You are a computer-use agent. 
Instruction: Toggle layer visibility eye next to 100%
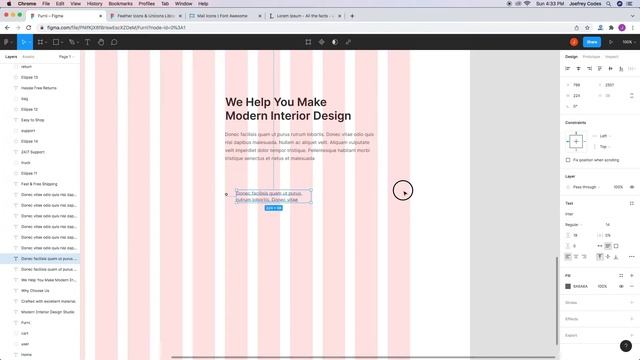(632, 187)
